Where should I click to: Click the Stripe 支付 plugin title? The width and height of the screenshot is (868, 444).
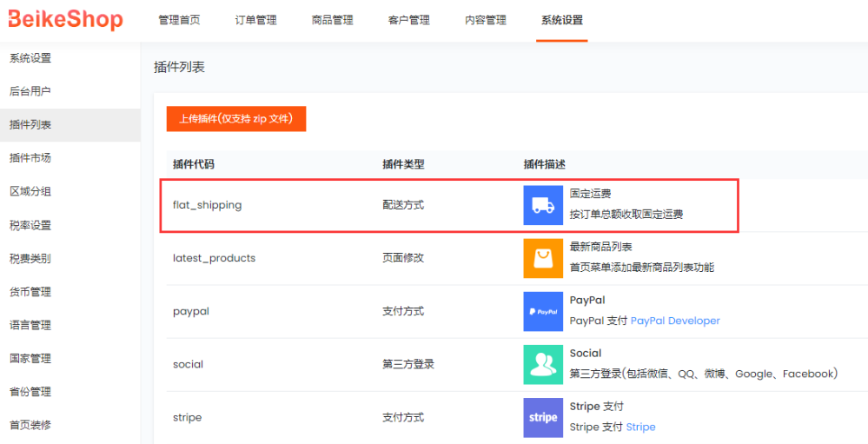pyautogui.click(x=597, y=407)
